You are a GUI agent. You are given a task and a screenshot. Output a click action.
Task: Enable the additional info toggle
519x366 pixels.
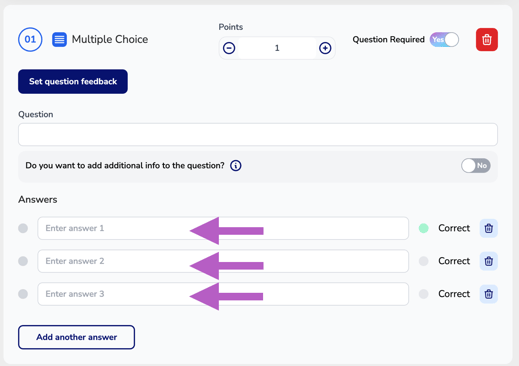[476, 166]
